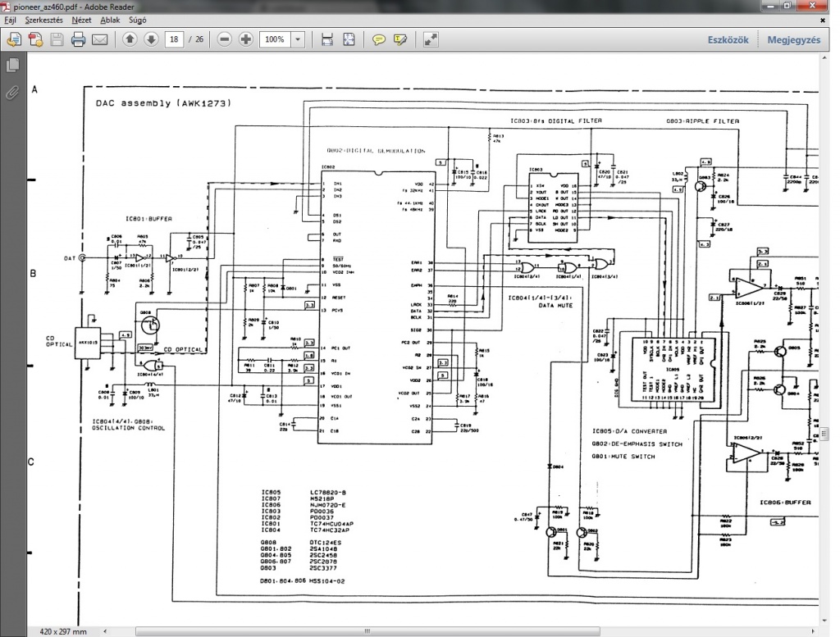Screen dimensions: 840x637
Task: Go to the previous page with the up arrow
Action: coord(130,39)
